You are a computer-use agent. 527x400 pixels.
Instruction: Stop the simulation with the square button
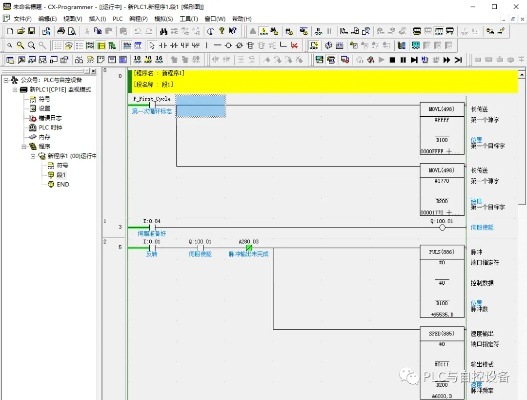click(392, 60)
